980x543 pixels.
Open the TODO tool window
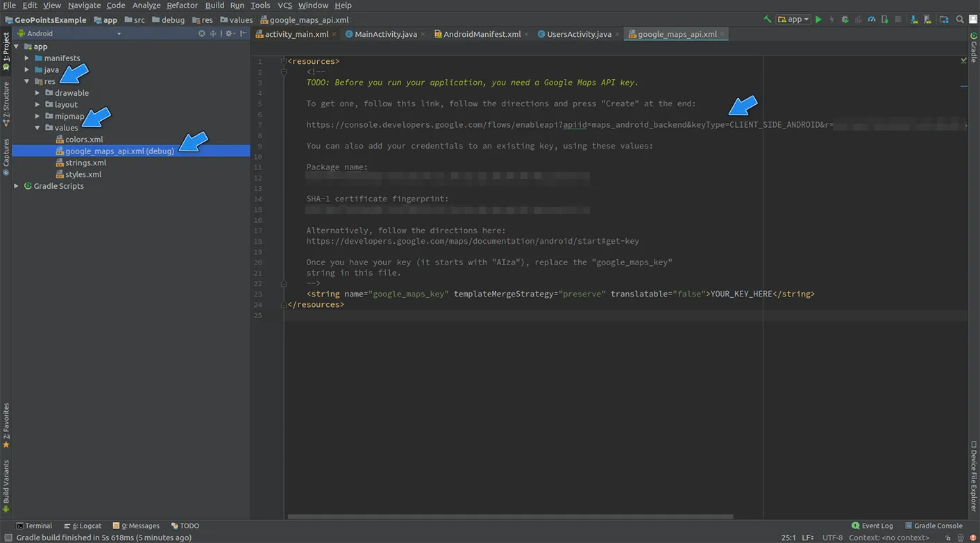tap(185, 526)
